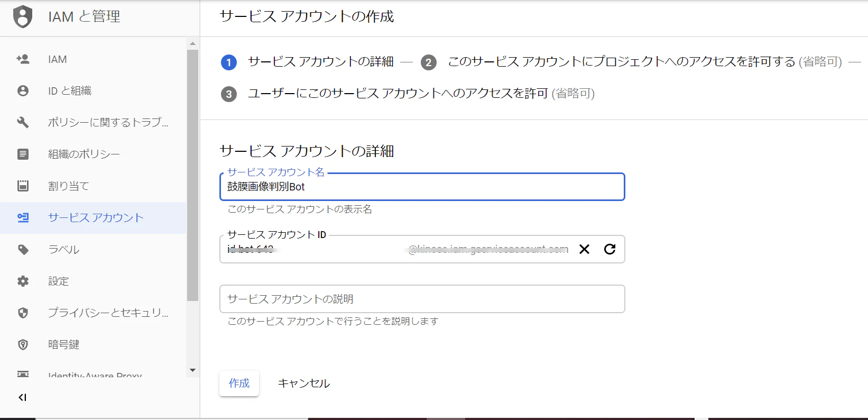Regenerate the service account ID with refresh icon
This screenshot has width=868, height=420.
tap(610, 249)
